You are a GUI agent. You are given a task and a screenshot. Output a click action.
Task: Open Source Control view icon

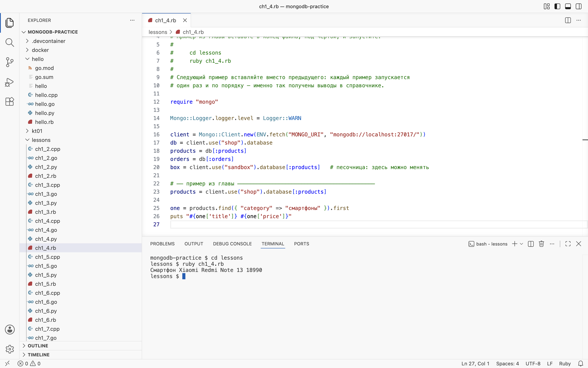coord(9,62)
